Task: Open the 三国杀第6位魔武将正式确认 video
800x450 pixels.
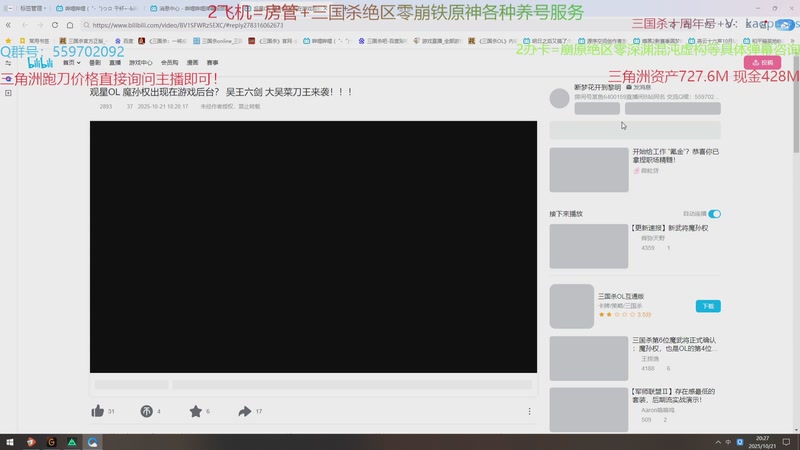Action: pos(674,344)
